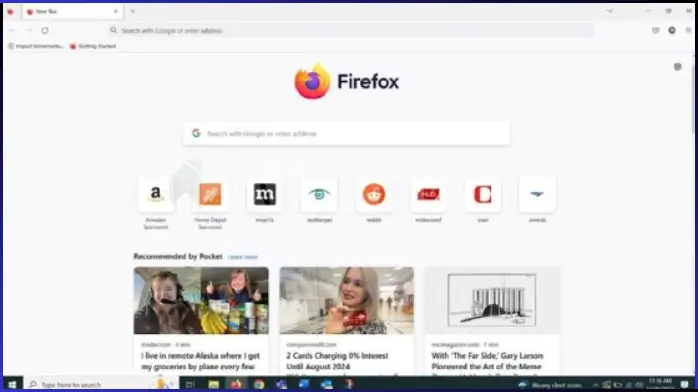Click the page vertical scrollbar
This screenshot has width=698, height=392.
(x=694, y=98)
